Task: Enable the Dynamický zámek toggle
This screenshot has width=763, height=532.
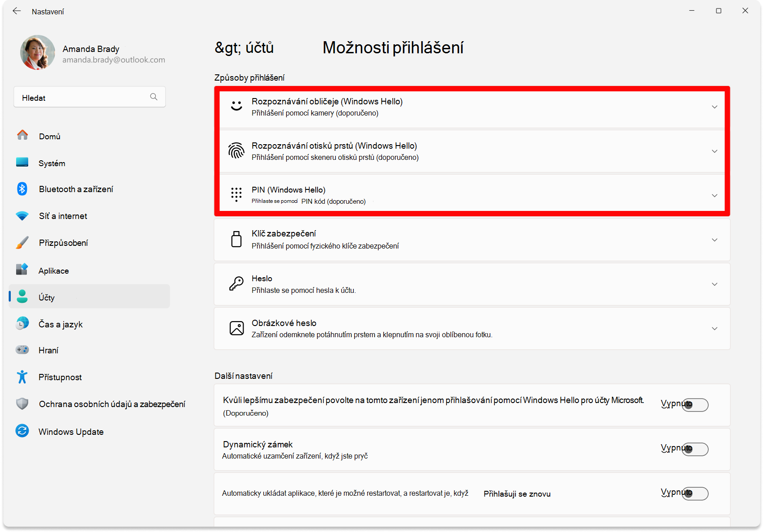Action: click(x=695, y=449)
